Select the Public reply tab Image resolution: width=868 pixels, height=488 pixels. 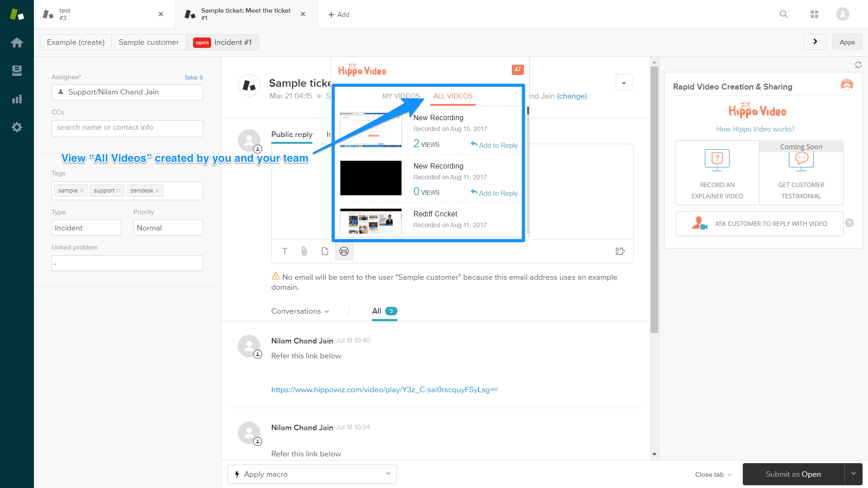(292, 135)
